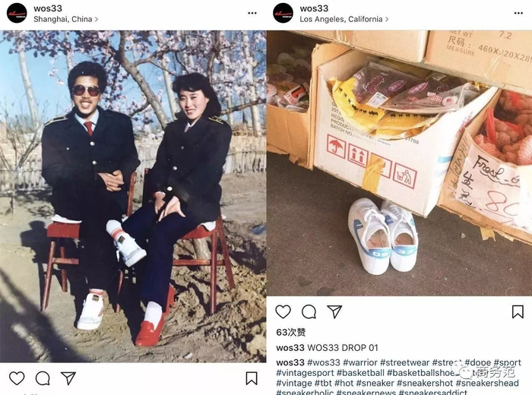Viewport: 532px width, 395px height.
Task: Open the #vintagesport hashtag
Action: [305, 373]
